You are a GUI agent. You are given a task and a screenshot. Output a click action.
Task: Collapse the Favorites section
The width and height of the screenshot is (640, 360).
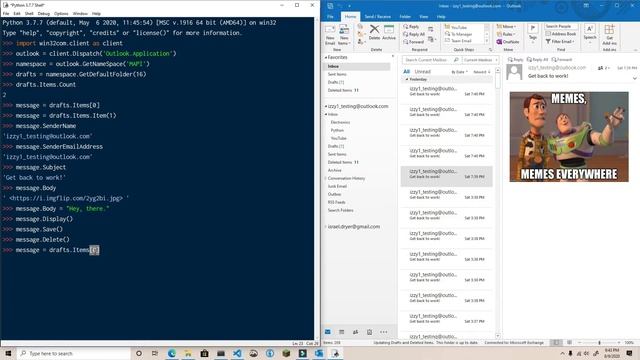[x=326, y=58]
